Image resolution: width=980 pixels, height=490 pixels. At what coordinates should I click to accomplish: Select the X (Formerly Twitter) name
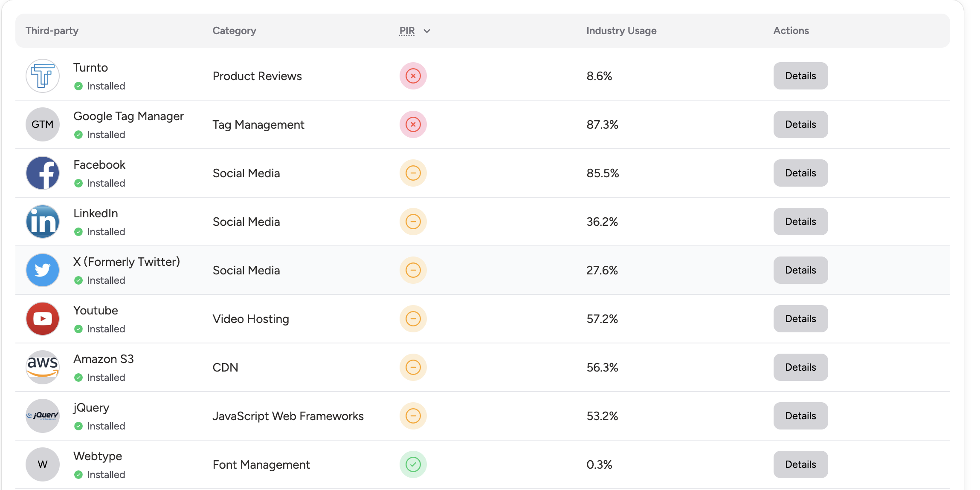tap(127, 262)
